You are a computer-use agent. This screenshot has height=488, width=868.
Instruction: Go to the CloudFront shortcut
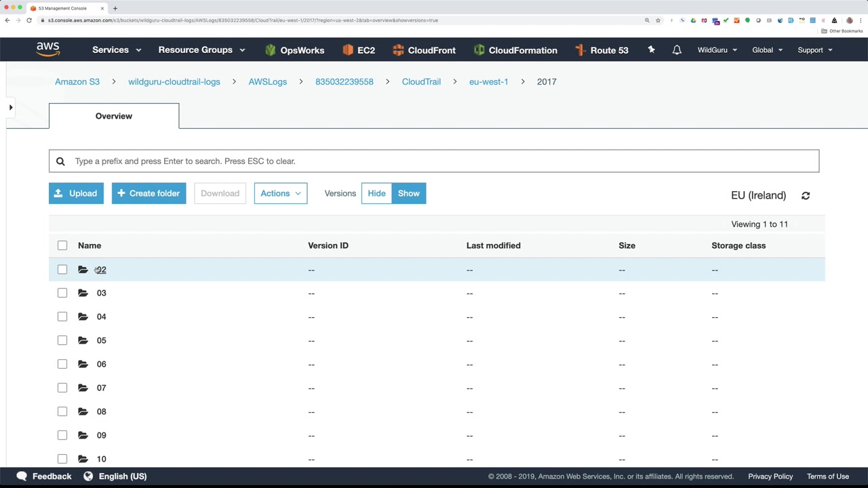click(424, 50)
